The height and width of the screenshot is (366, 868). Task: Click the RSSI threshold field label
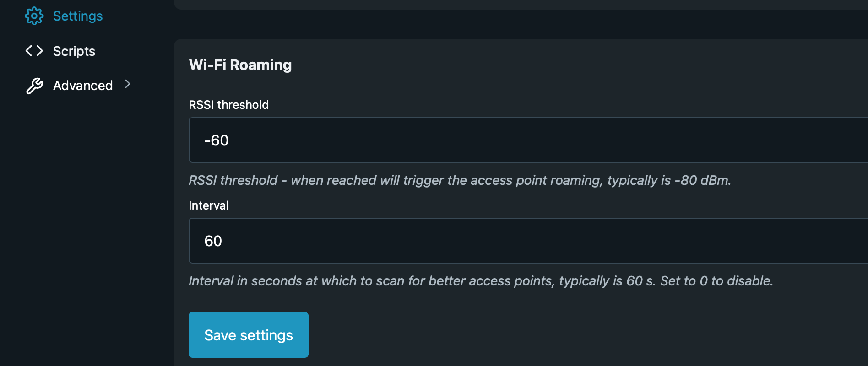tap(228, 105)
